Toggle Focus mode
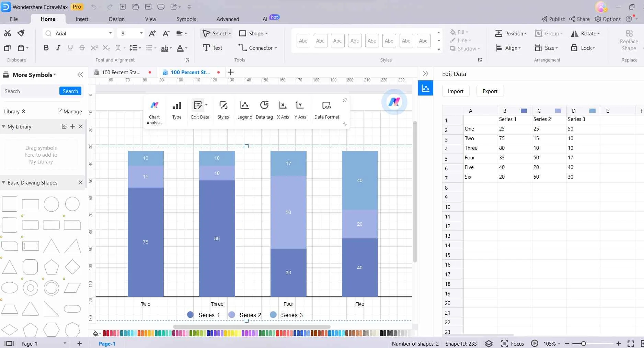644x348 pixels. point(513,344)
